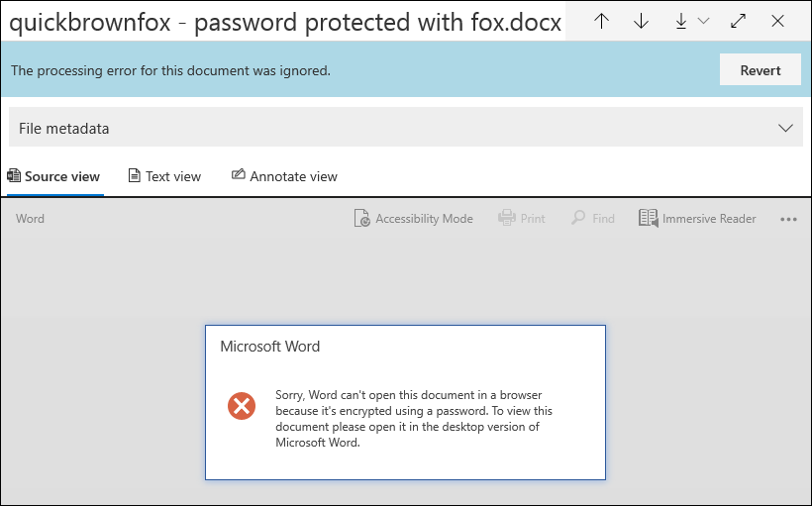Switch to the Text view tab

point(164,176)
